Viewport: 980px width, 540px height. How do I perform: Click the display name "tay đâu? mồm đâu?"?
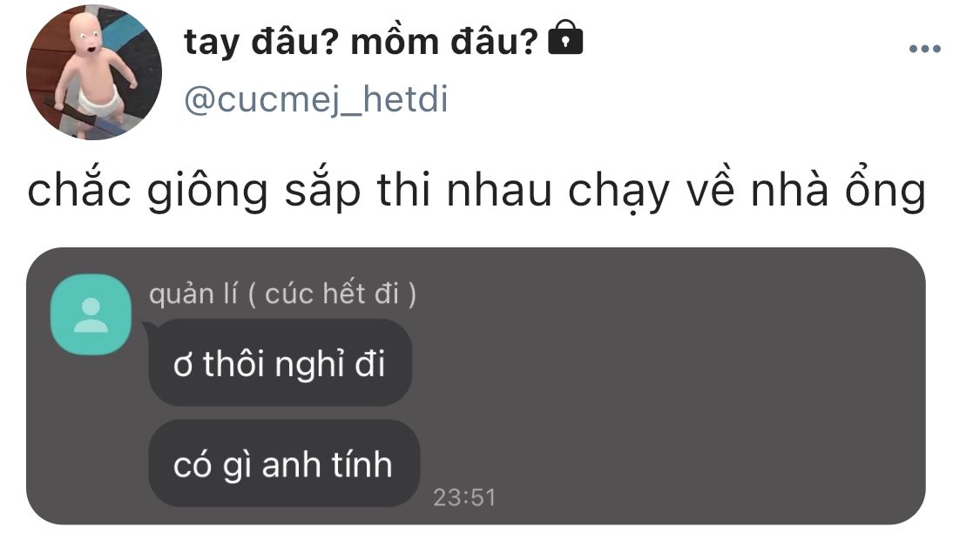[361, 42]
